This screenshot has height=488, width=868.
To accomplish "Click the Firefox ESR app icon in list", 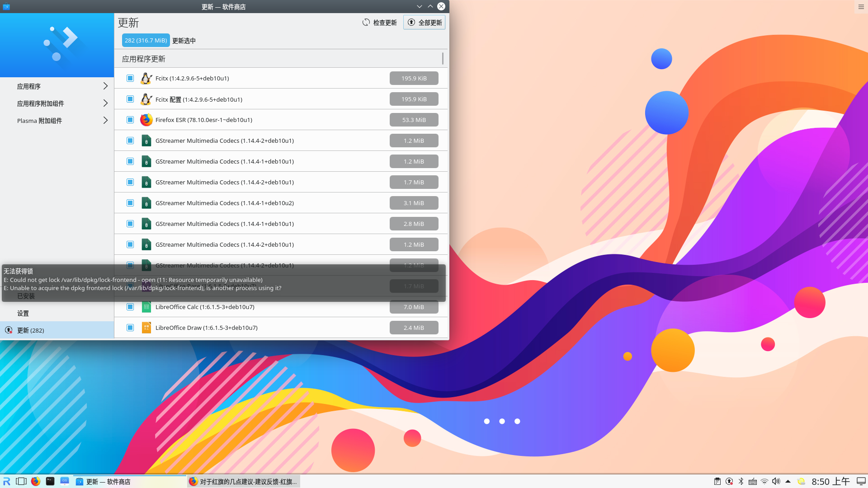I will tap(146, 120).
